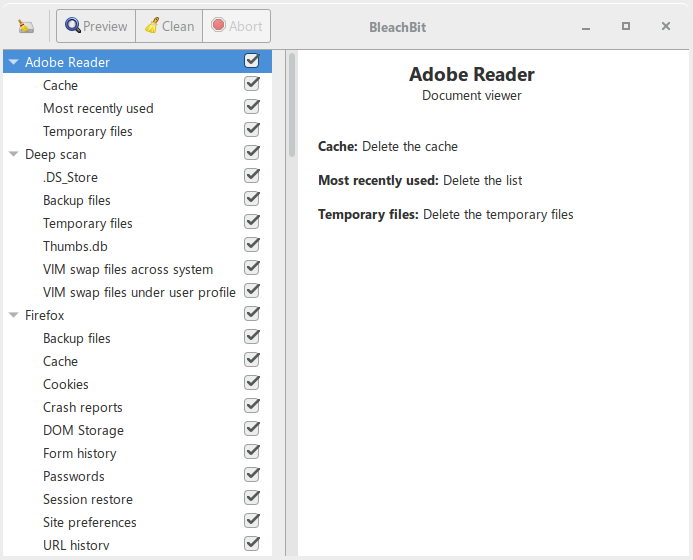
Task: Uncheck Most recently used checkbox
Action: 251,107
